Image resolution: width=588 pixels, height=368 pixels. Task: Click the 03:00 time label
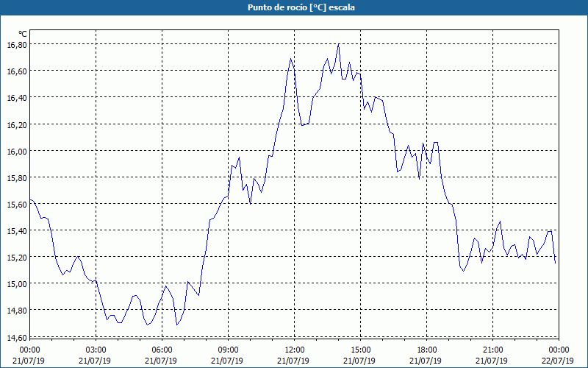[96, 350]
